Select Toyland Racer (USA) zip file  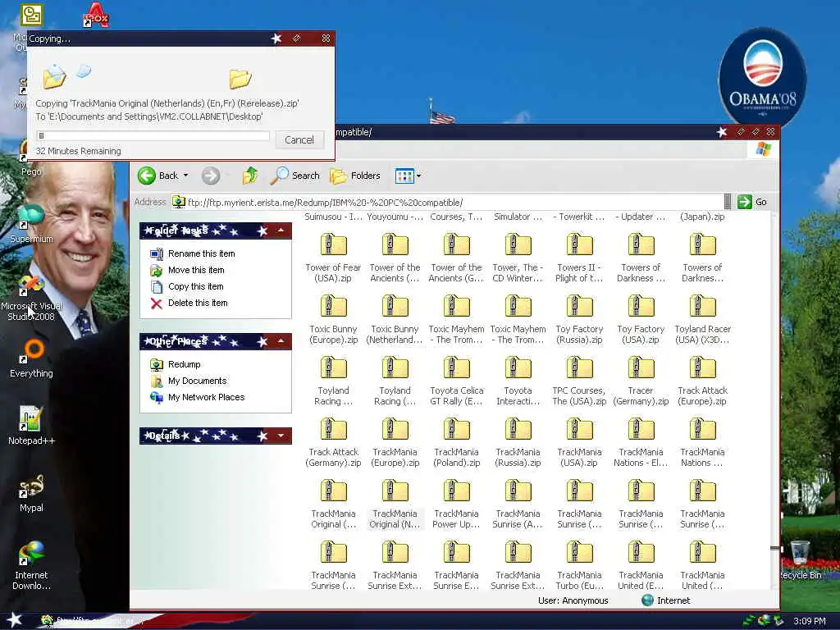click(702, 320)
